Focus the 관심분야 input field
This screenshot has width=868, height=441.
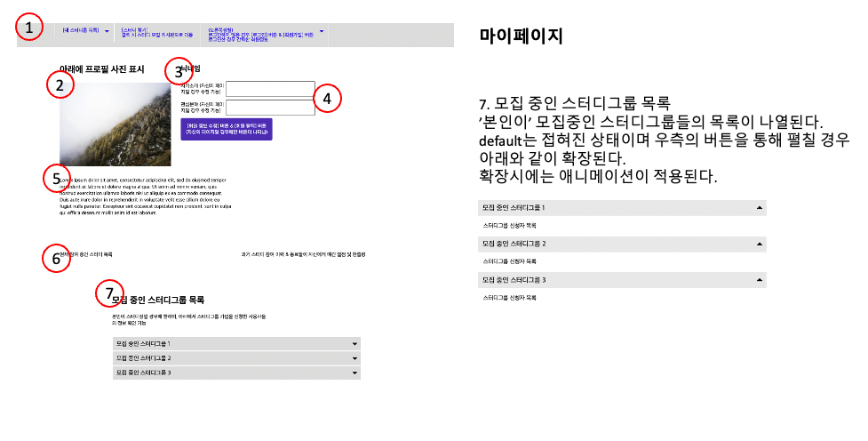click(x=271, y=108)
